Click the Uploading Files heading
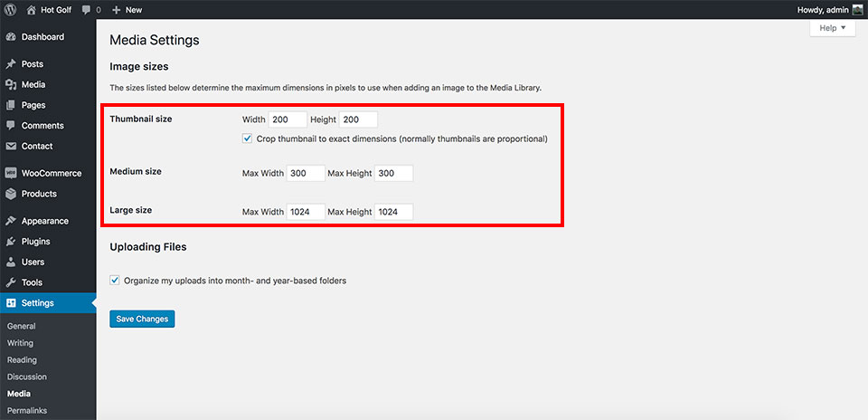This screenshot has height=420, width=868. [147, 247]
